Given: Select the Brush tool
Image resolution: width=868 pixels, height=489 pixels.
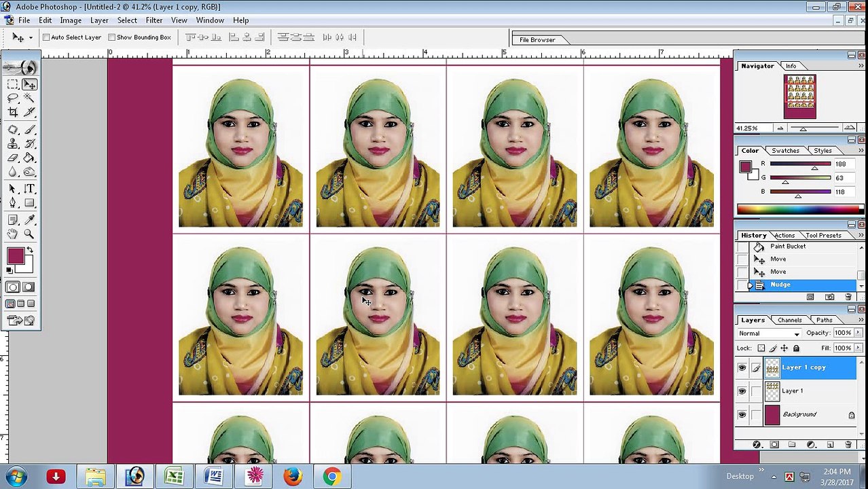Looking at the screenshot, I should [29, 130].
